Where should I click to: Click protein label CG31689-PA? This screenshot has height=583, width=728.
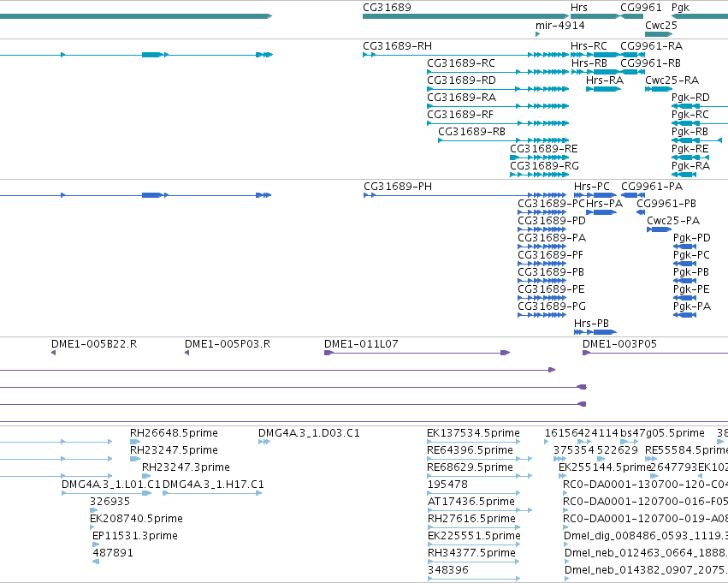552,238
